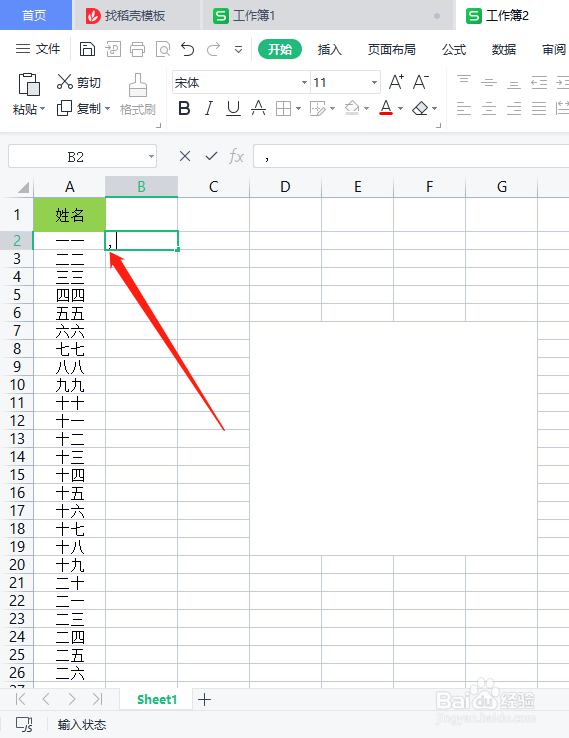
Task: Open the Paste options arrow
Action: 43,109
